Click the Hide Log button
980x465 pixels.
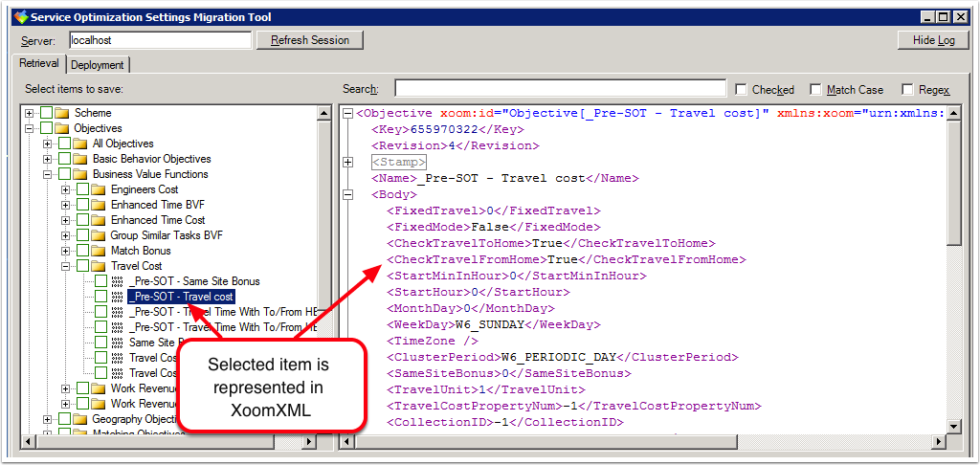pos(933,40)
